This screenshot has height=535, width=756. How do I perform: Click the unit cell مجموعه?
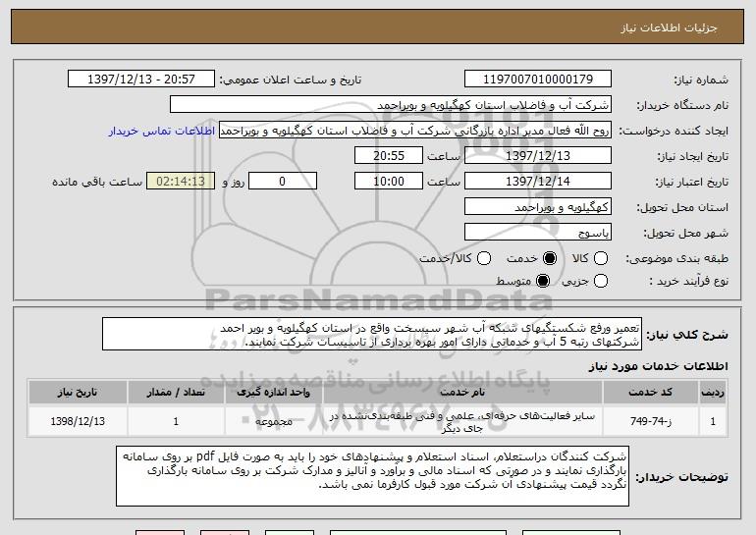(273, 421)
